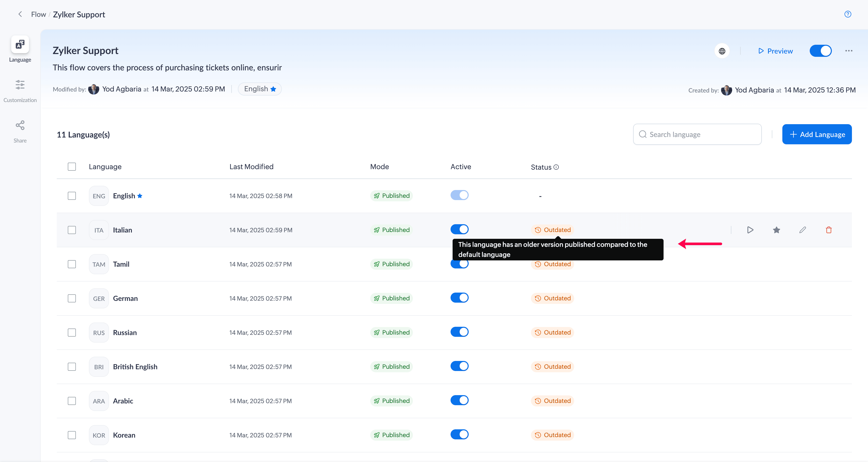
Task: Click the German language name
Action: pos(125,298)
